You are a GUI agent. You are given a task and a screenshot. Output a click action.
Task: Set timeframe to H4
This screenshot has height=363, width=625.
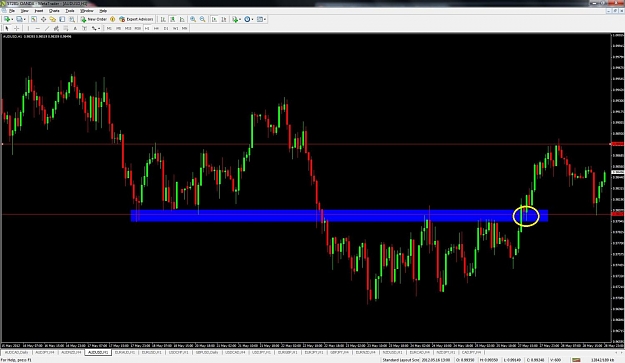pos(156,28)
